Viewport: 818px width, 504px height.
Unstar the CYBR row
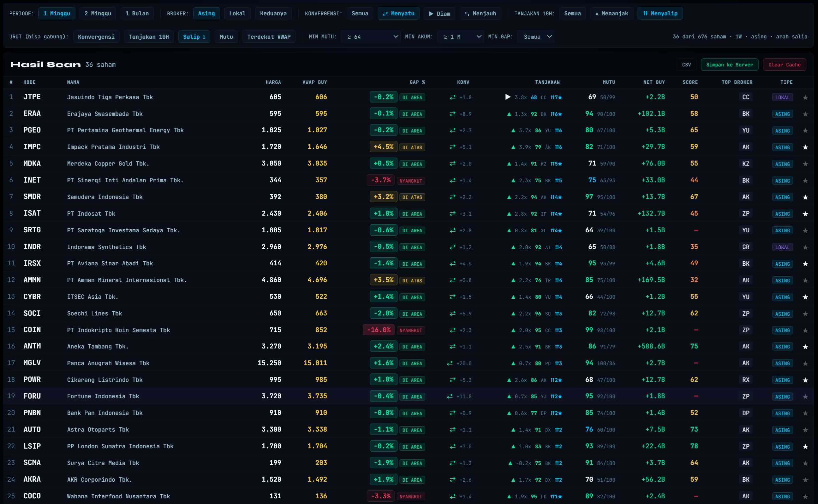[x=805, y=297]
